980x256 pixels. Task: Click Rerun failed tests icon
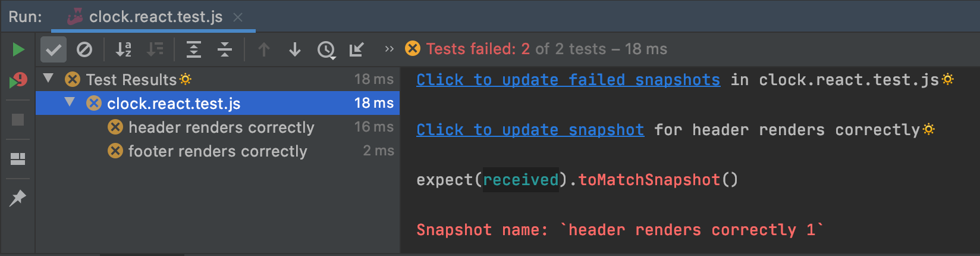click(18, 80)
